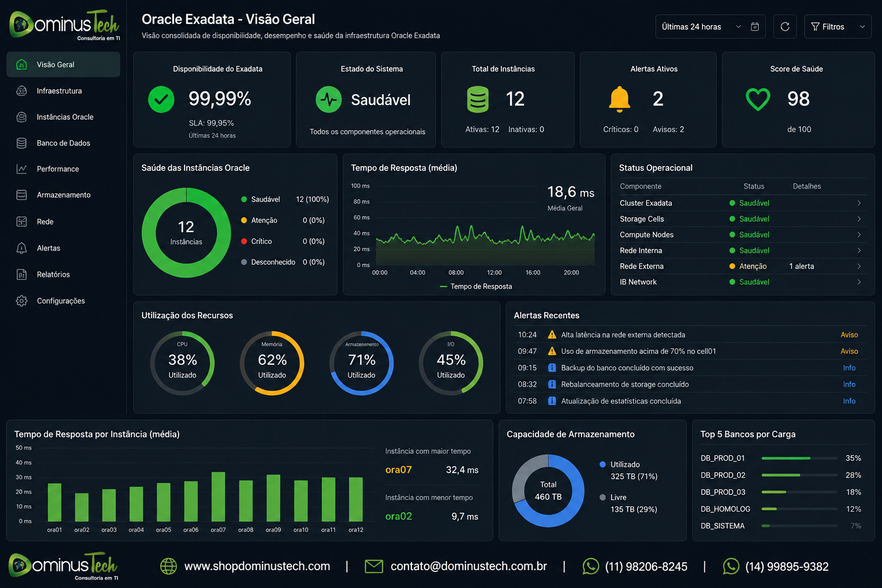
Task: Click the Memória 62% gauge
Action: click(x=272, y=363)
